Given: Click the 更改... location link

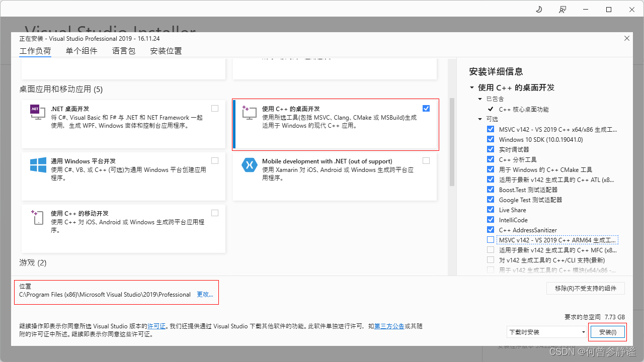Looking at the screenshot, I should pos(205,295).
